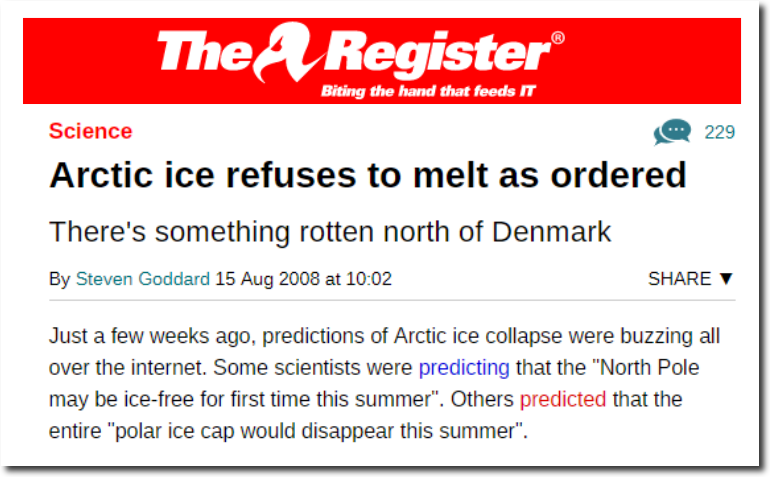Click the SHARE label
Screen dimensions: 770x477
(679, 279)
